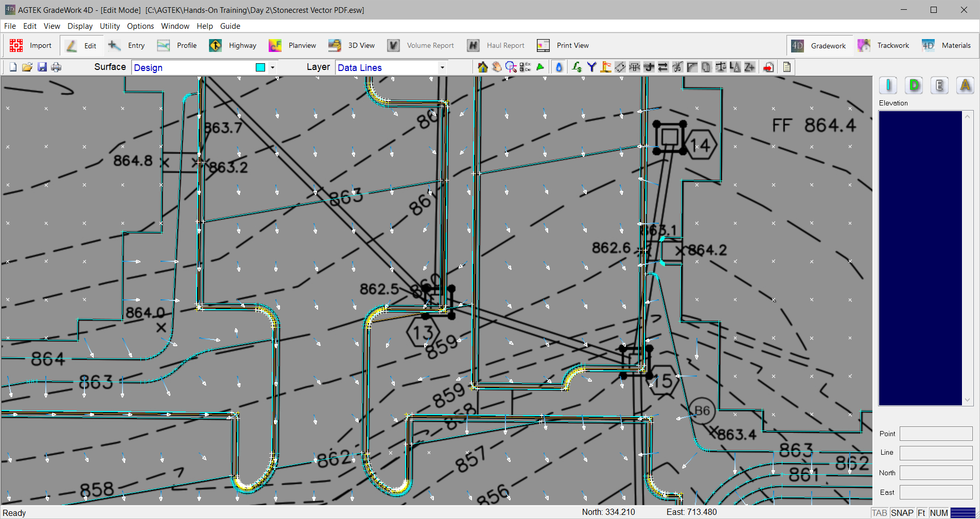Click the open folder icon

27,67
